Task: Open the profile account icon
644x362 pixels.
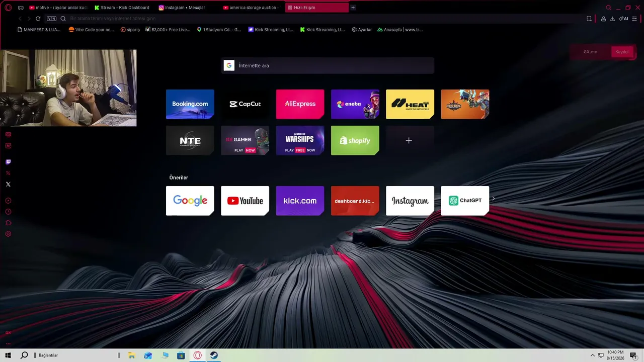Action: 603,19
